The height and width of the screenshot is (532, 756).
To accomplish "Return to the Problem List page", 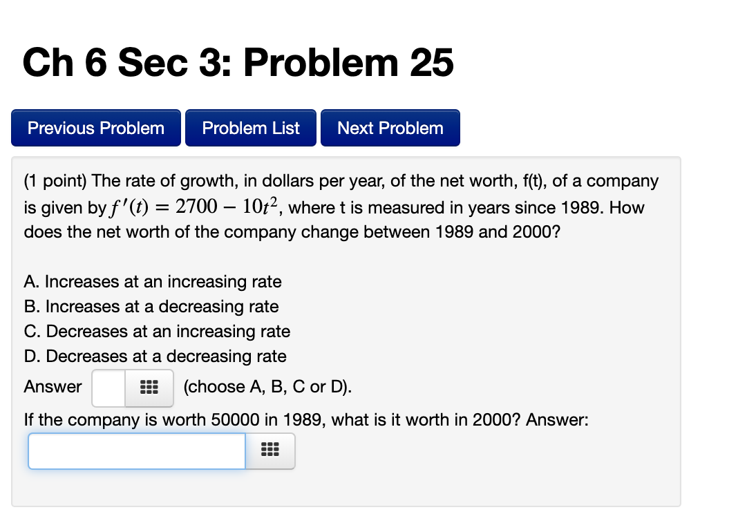I will (250, 127).
